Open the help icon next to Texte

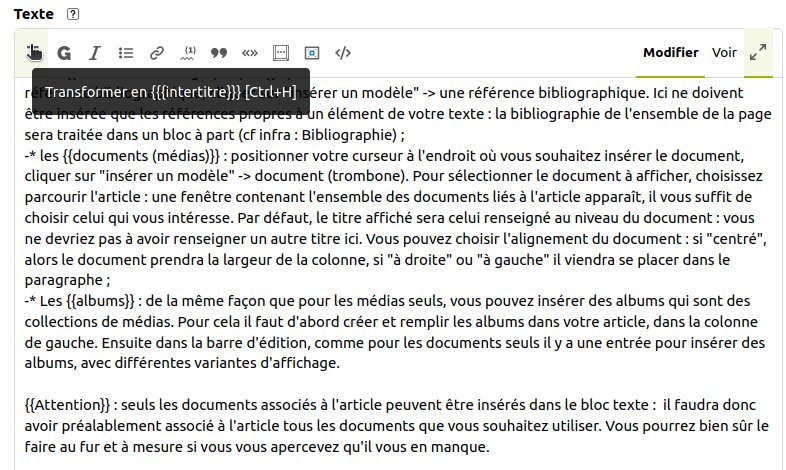(x=73, y=14)
